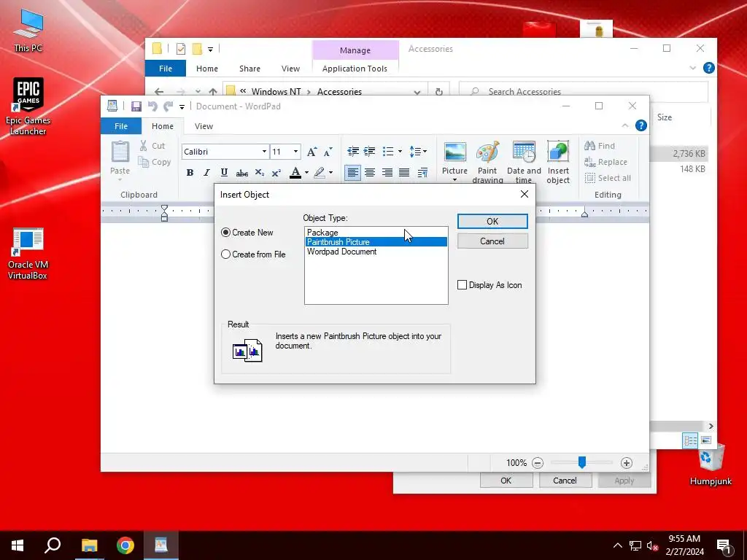
Task: Select the Create from File radio button
Action: (226, 254)
